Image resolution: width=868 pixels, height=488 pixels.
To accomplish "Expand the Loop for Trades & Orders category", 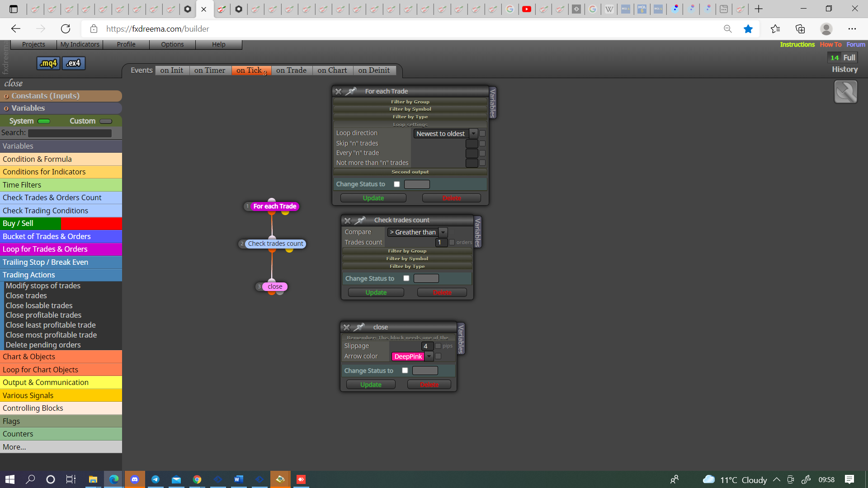I will coord(61,249).
